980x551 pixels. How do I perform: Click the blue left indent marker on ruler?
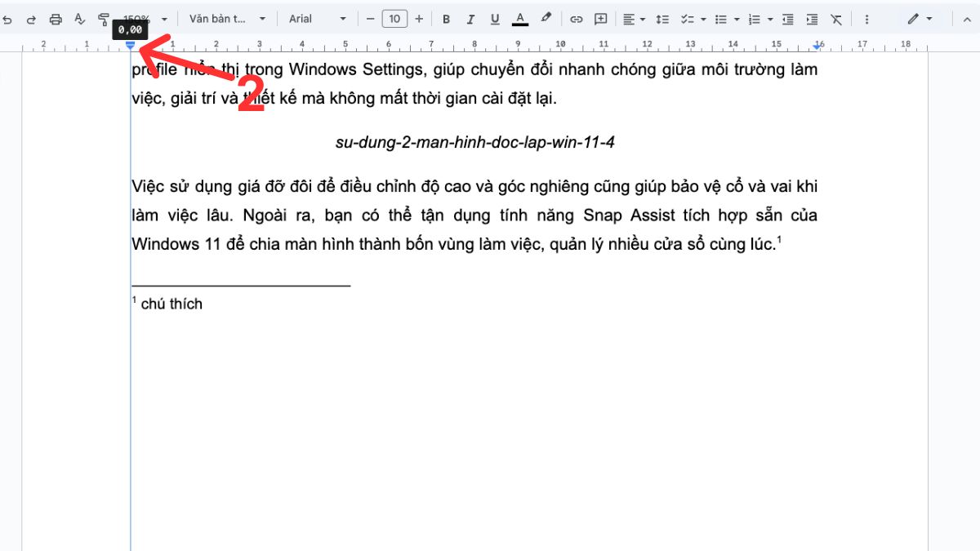click(131, 47)
